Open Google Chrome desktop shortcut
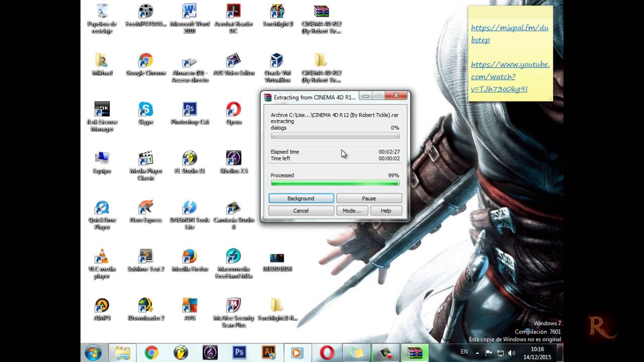Image resolution: width=644 pixels, height=362 pixels. 146,64
